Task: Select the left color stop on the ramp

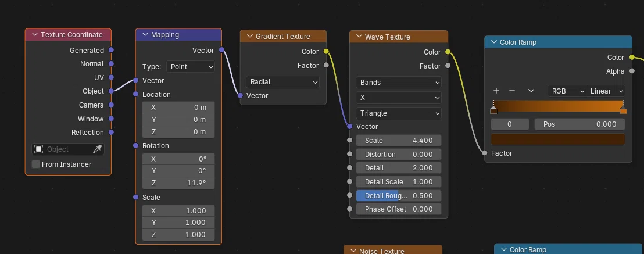Action: tap(493, 110)
